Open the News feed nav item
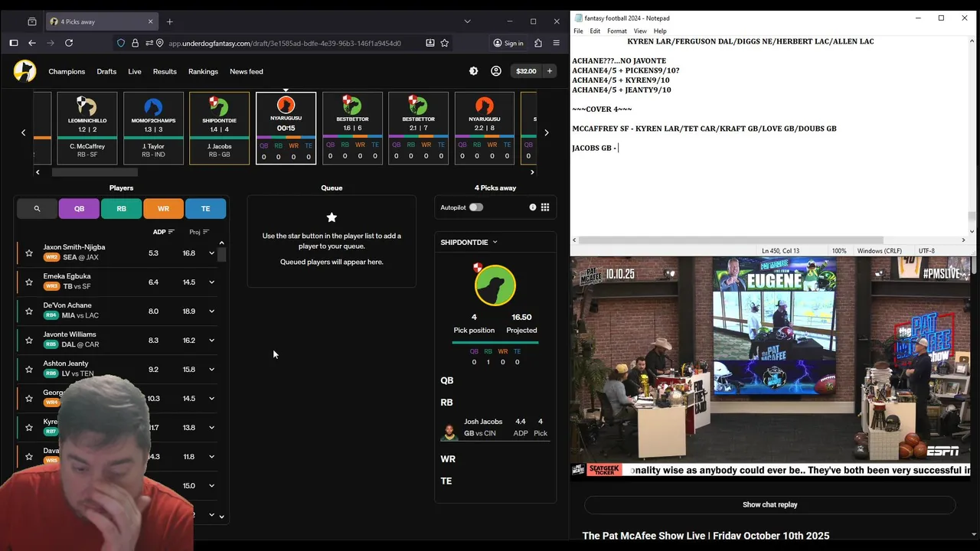 (x=247, y=71)
